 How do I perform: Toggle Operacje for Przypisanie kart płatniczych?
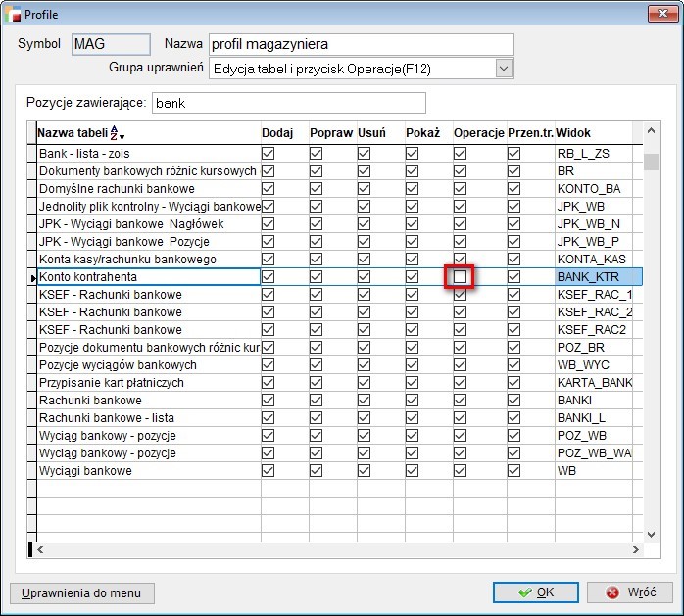(x=460, y=383)
